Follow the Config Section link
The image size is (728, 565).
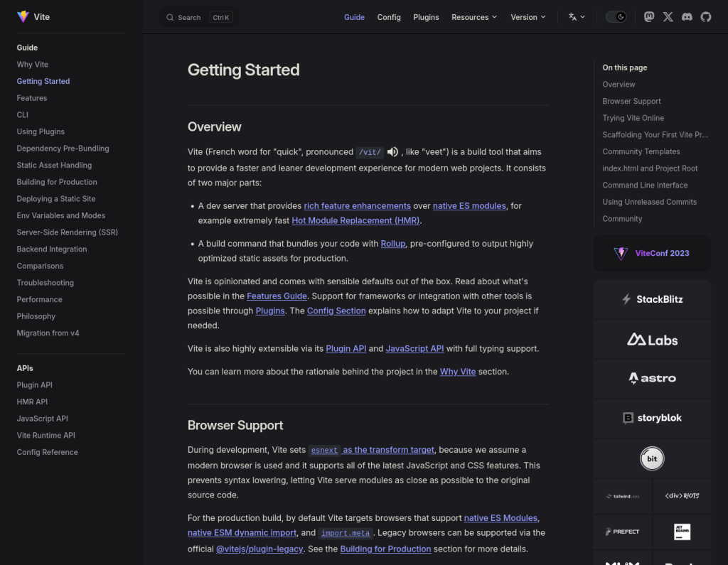pos(336,311)
